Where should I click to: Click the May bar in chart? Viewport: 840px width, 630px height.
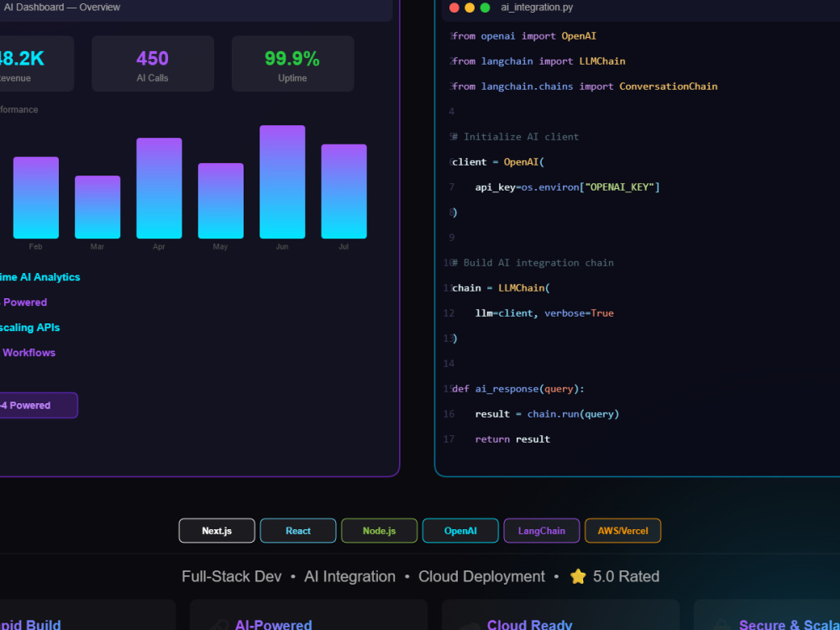pos(221,201)
